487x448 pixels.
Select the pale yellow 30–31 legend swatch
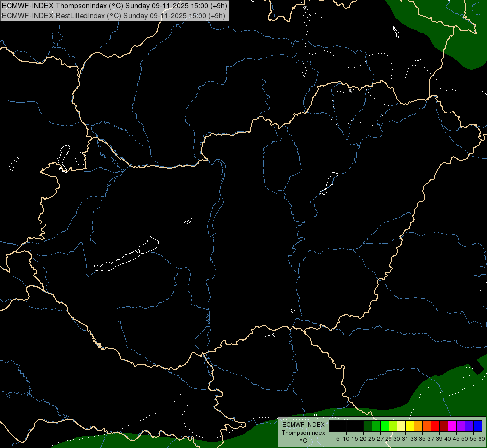tap(401, 426)
